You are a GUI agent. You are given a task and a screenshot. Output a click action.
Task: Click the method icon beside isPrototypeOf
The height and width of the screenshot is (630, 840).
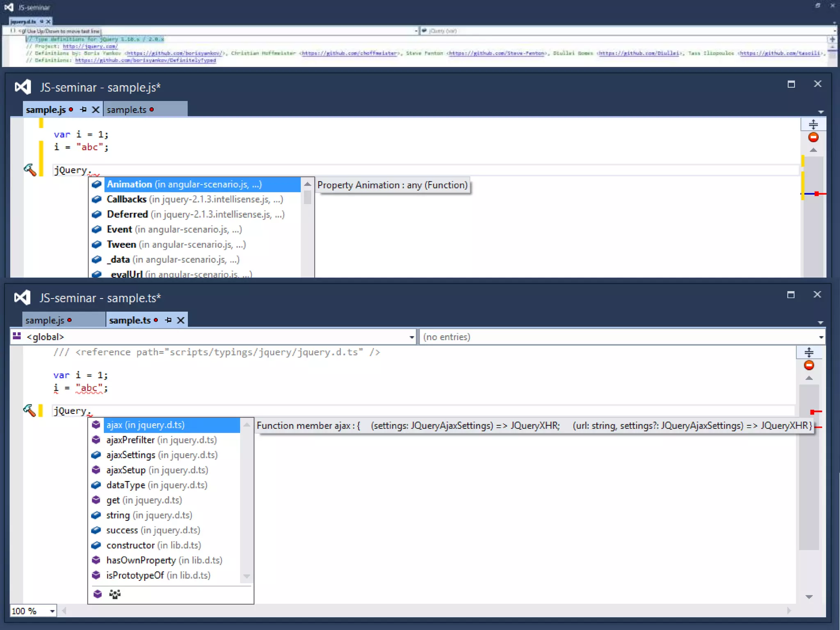96,575
